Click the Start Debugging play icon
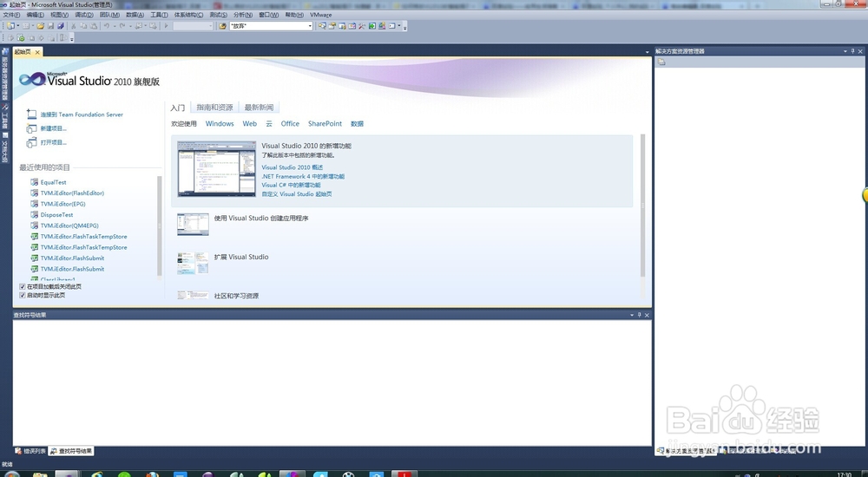The width and height of the screenshot is (868, 477). 166,26
